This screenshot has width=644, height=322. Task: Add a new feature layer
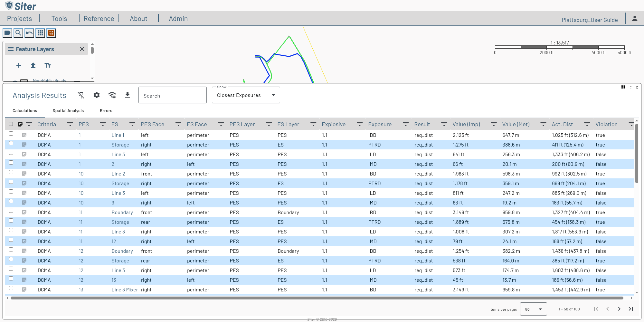coord(19,65)
